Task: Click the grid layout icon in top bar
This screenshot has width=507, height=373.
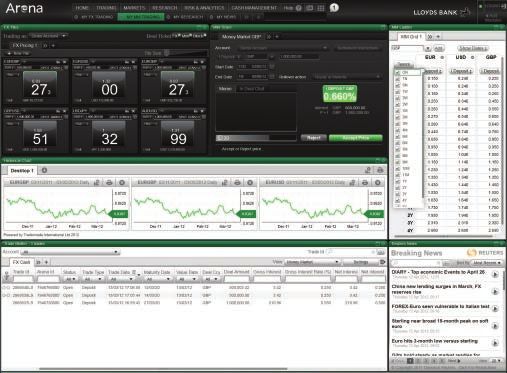Action: click(321, 8)
